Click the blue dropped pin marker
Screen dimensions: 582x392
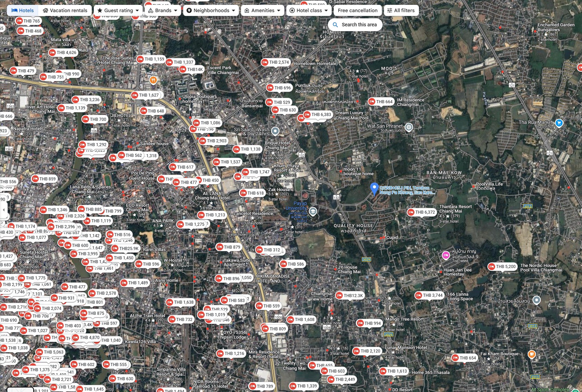374,188
